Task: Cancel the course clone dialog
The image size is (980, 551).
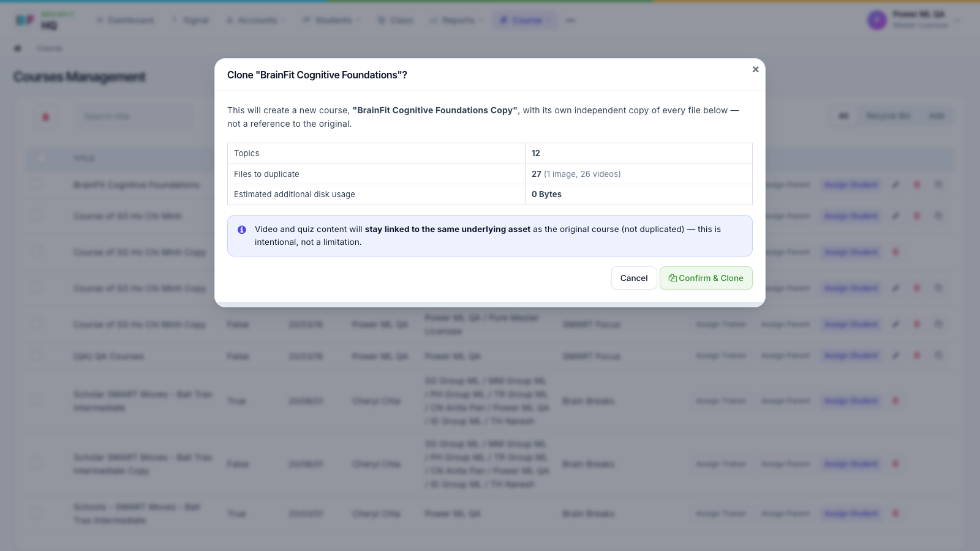Action: pos(634,278)
